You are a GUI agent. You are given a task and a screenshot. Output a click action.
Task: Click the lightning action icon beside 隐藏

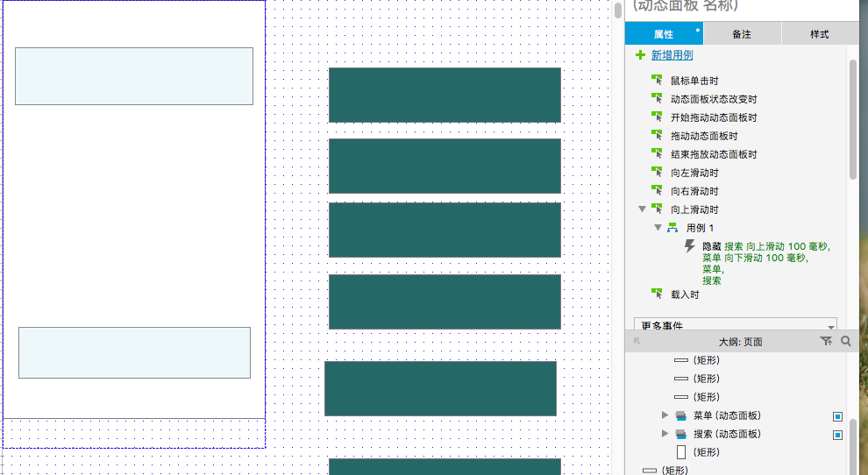pos(690,247)
